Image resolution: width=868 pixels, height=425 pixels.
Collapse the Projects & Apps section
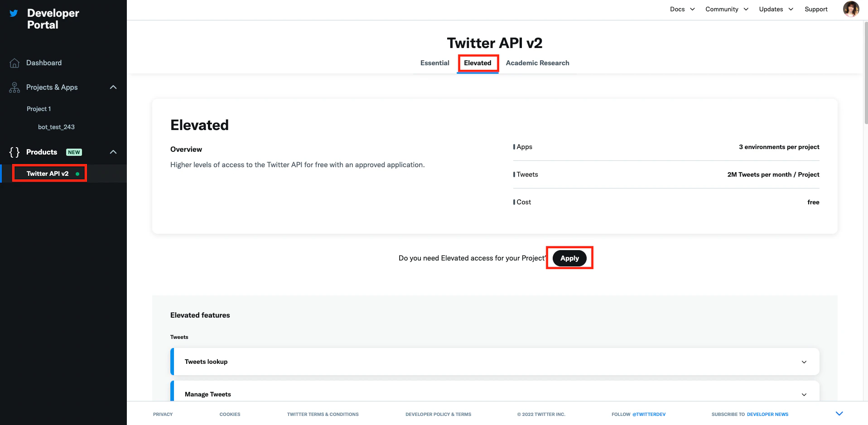[113, 87]
